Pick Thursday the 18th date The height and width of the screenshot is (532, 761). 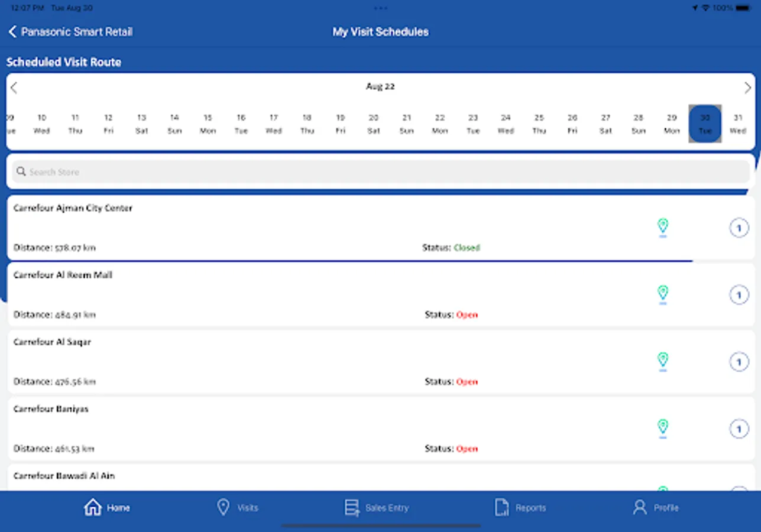[x=307, y=124]
